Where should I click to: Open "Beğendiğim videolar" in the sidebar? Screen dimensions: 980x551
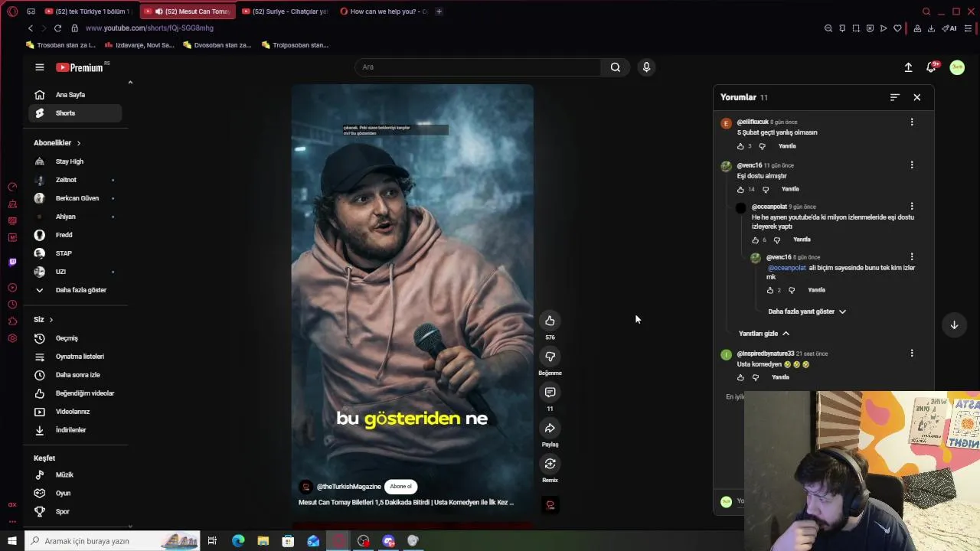coord(75,393)
